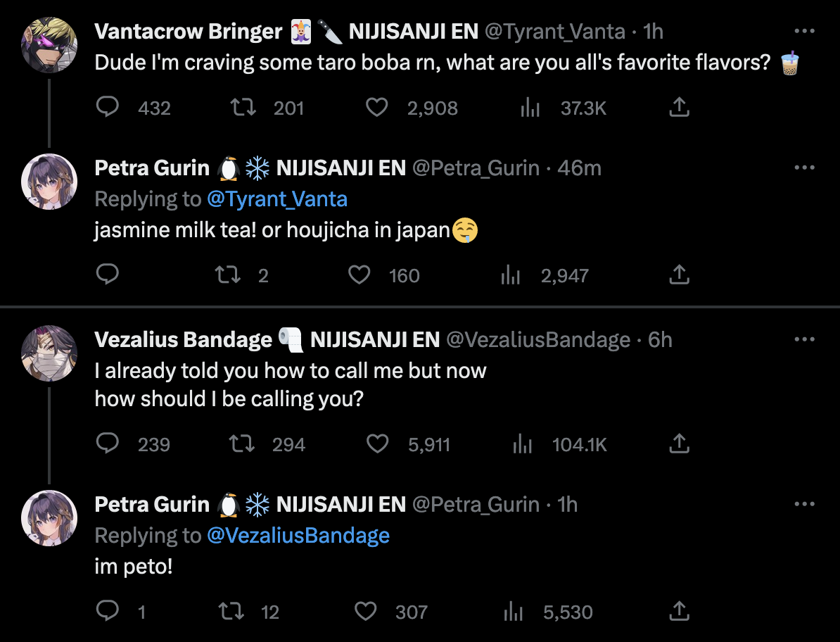The height and width of the screenshot is (642, 840).
Task: Share Vezalius Bandage's tweet
Action: pyautogui.click(x=679, y=443)
